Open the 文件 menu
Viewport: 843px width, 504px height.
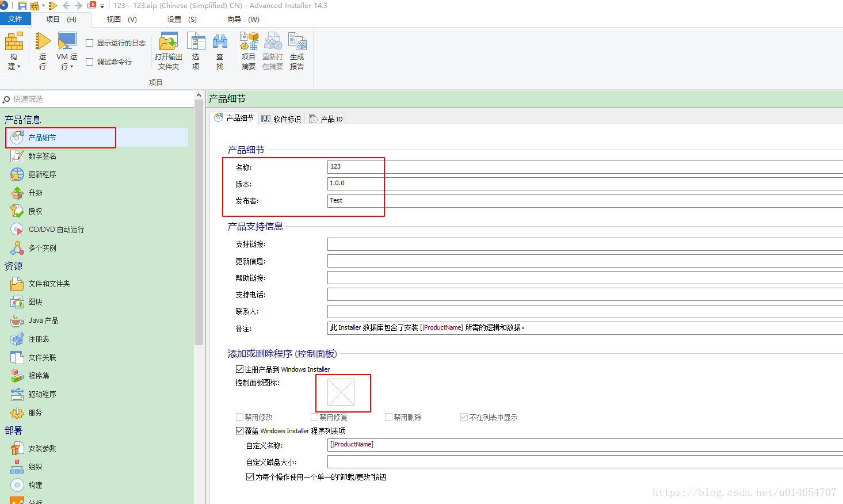(16, 19)
